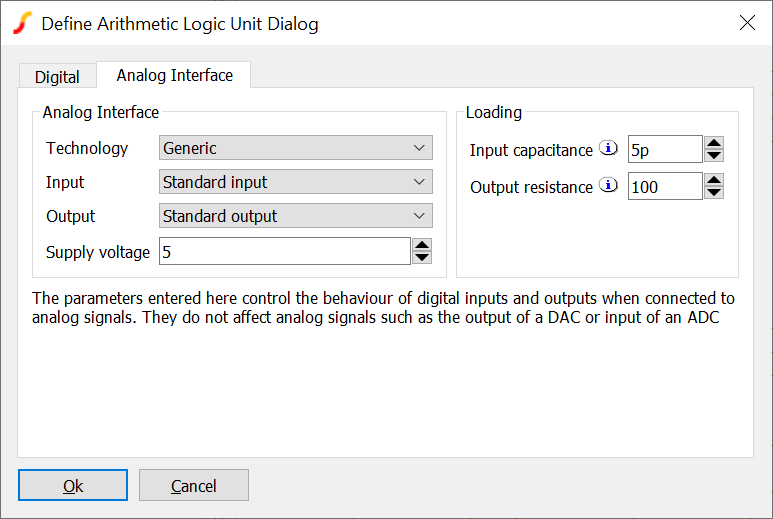Switch to the Digital tab

point(57,77)
